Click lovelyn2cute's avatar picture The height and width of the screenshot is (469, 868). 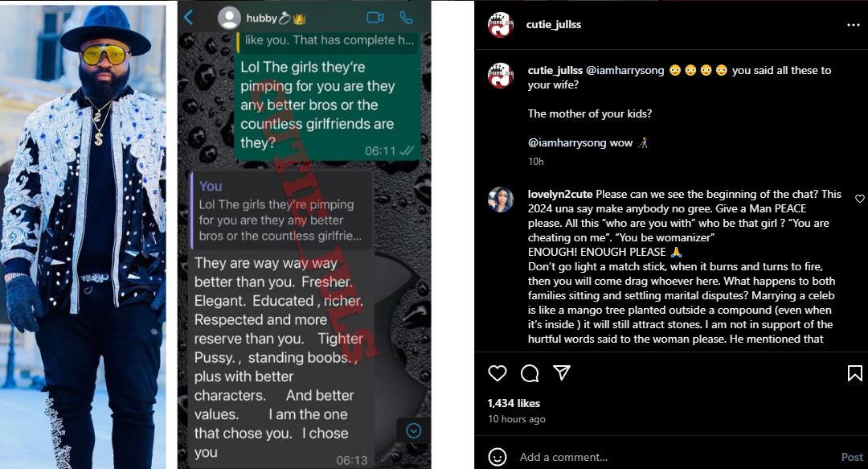pyautogui.click(x=501, y=200)
